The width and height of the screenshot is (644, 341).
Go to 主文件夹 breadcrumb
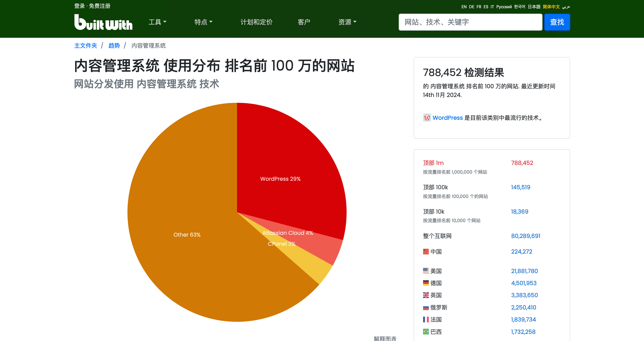[x=85, y=45]
